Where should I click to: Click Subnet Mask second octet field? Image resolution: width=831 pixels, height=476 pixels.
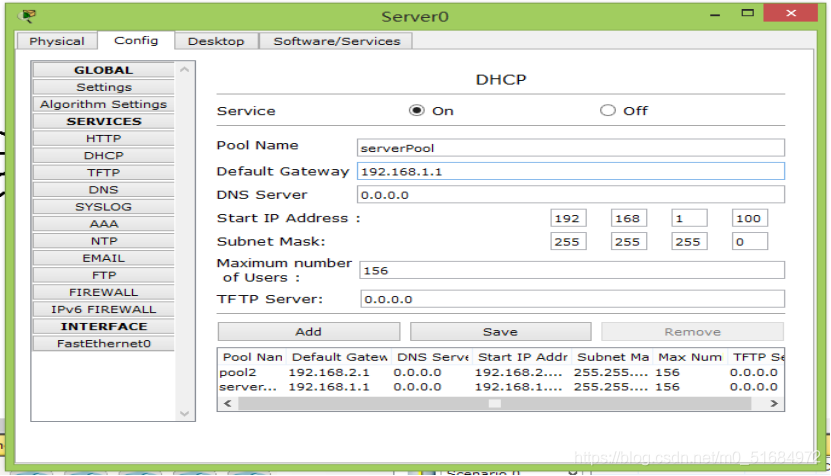click(629, 241)
